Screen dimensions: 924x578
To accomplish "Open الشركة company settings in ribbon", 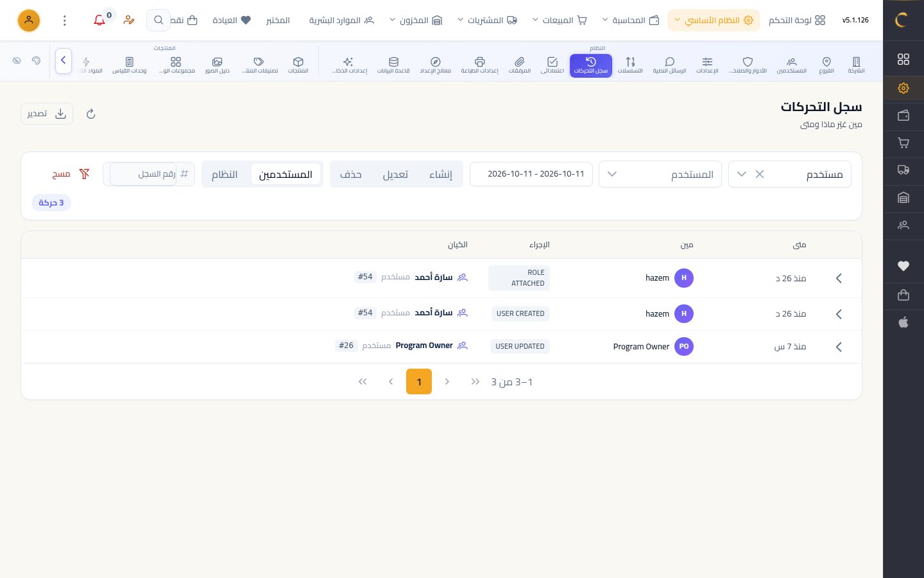I will point(856,65).
